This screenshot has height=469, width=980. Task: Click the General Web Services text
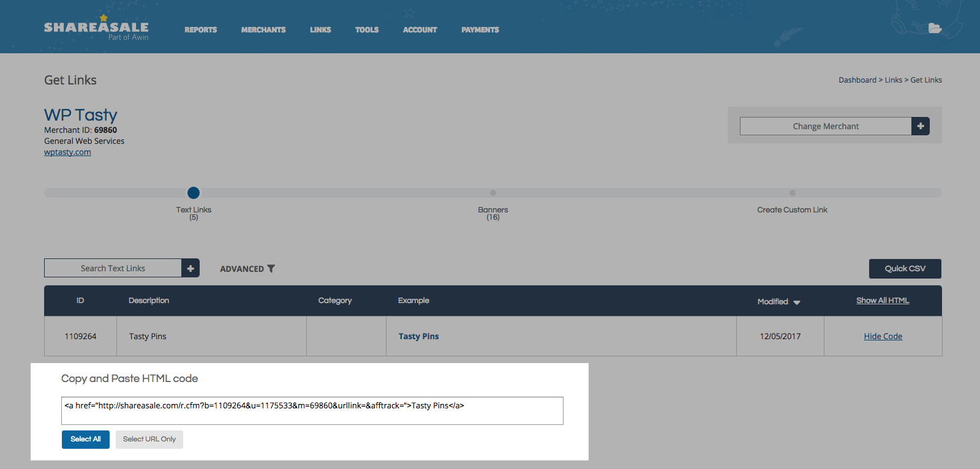(x=84, y=141)
